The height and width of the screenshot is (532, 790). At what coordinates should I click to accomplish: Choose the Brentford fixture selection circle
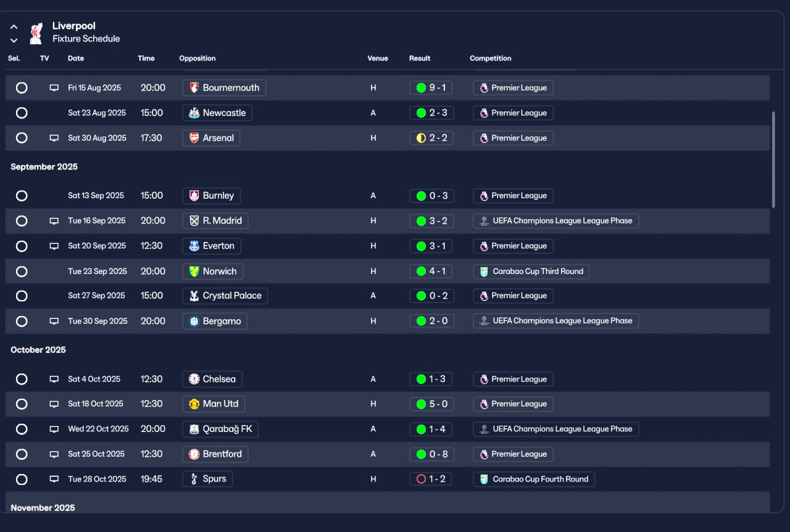[22, 454]
